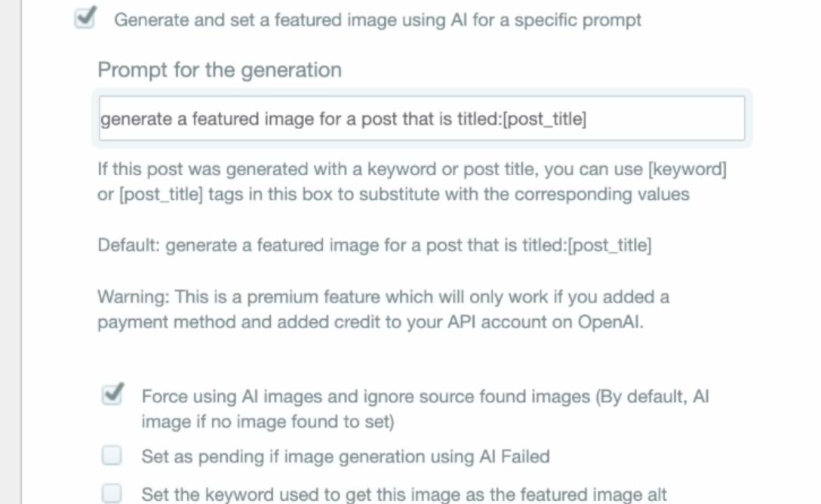
Task: Click the 'Generate and set a featured image' label text
Action: tap(377, 20)
